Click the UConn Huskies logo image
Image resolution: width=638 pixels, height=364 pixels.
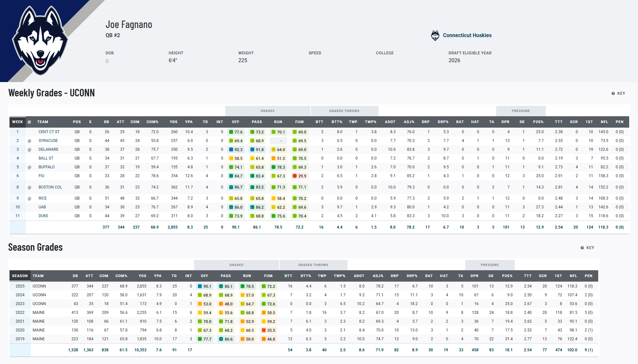click(x=40, y=41)
